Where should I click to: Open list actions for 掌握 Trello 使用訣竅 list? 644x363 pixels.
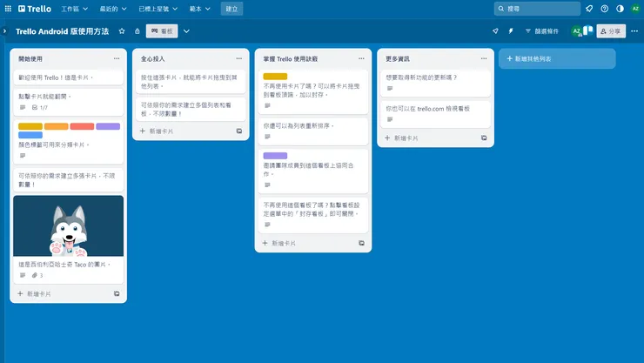point(361,58)
